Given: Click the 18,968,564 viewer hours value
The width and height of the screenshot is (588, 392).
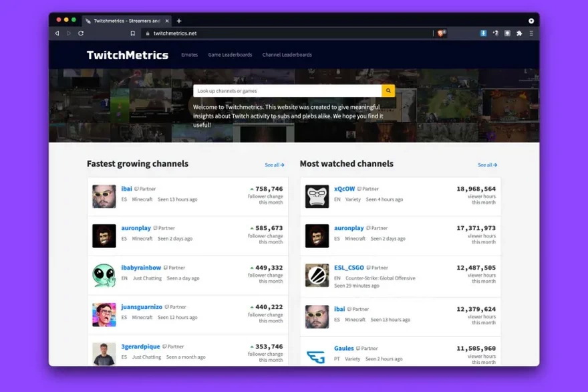Looking at the screenshot, I should (476, 189).
